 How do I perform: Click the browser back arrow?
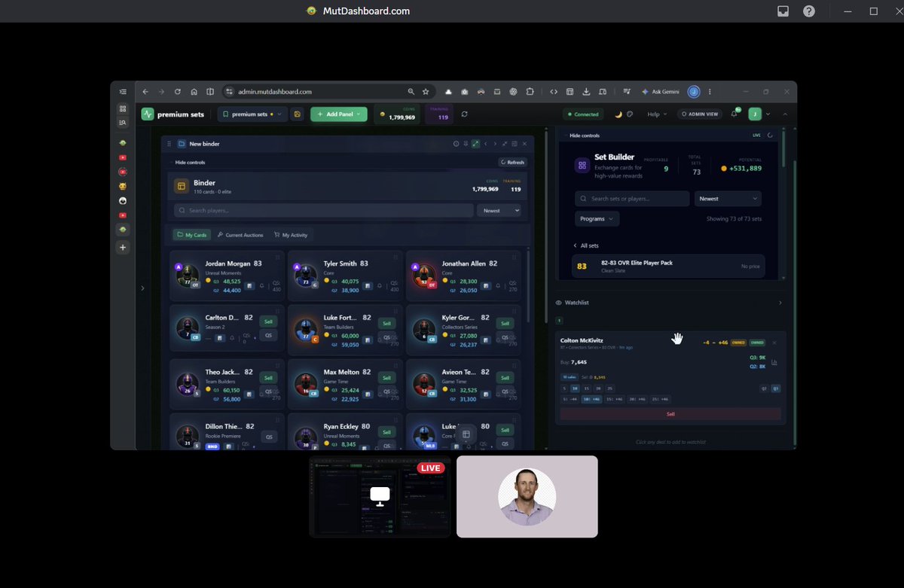click(x=145, y=92)
